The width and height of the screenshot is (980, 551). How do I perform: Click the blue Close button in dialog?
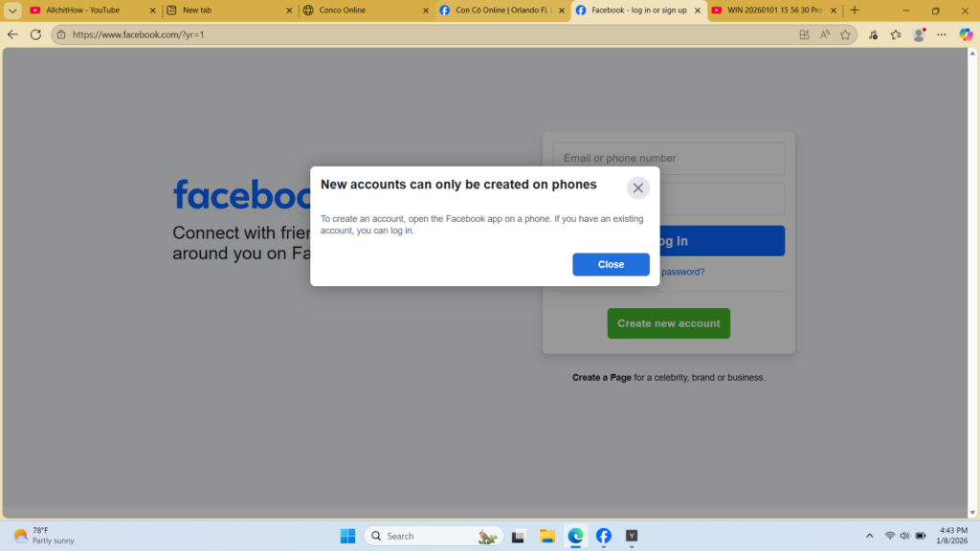[x=611, y=264]
